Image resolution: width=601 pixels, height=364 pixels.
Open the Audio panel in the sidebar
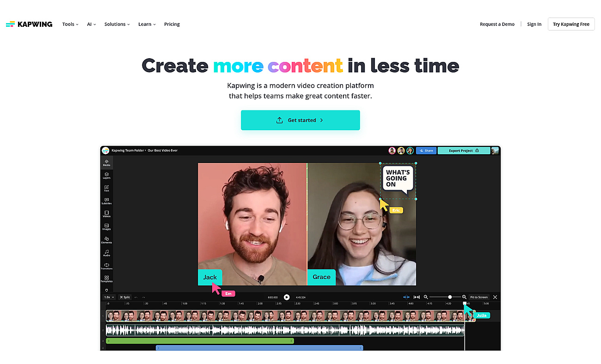106,253
